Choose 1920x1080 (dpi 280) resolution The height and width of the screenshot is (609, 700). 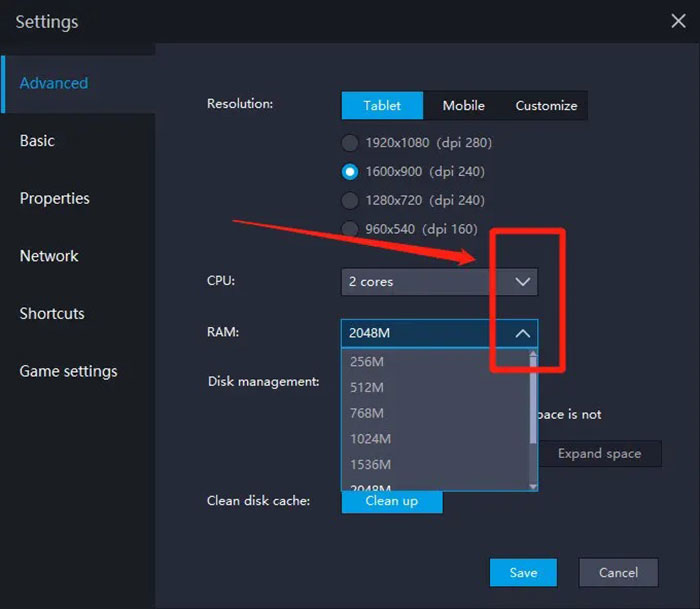tap(350, 142)
